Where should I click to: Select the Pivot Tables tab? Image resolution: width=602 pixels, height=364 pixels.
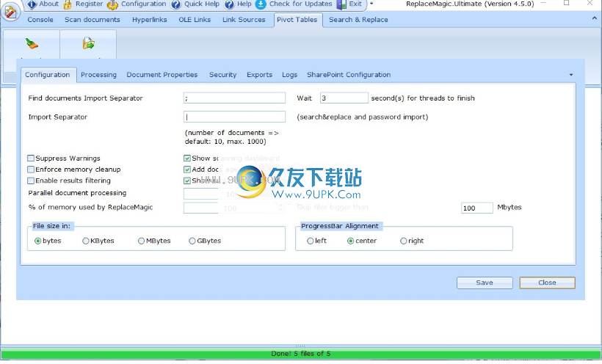tap(297, 20)
